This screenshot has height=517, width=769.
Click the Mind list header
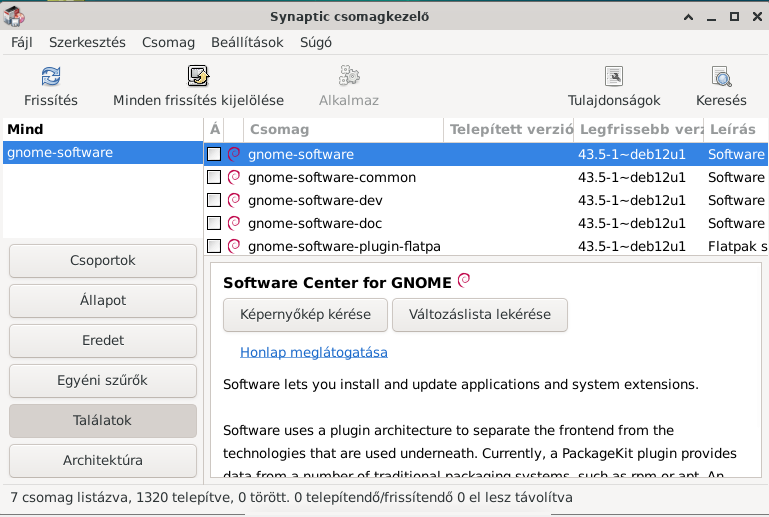point(103,129)
